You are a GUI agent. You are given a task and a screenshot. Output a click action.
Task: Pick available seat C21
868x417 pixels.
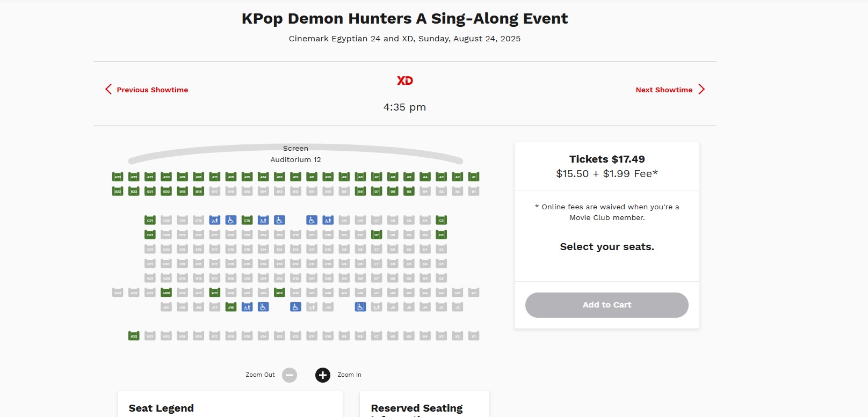(x=150, y=220)
